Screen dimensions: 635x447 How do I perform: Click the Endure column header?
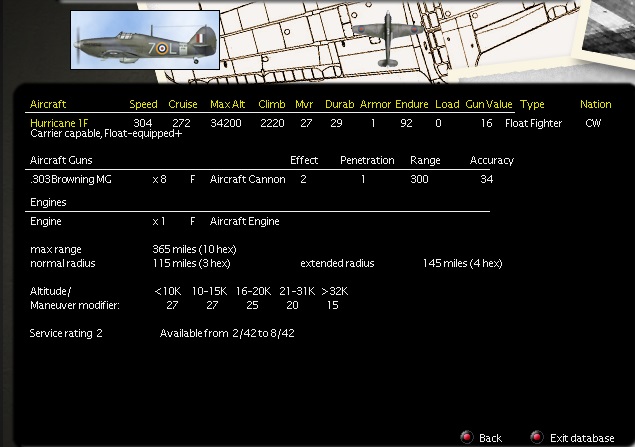point(411,104)
